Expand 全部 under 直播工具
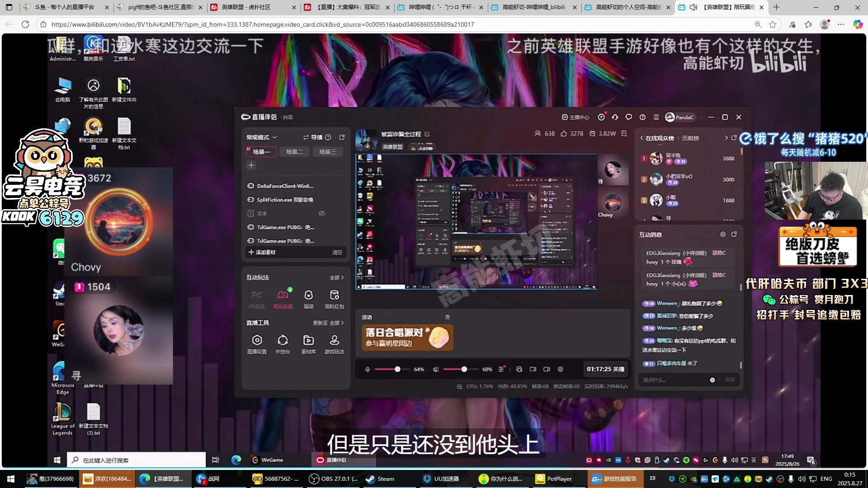The width and height of the screenshot is (868, 488). click(x=336, y=323)
